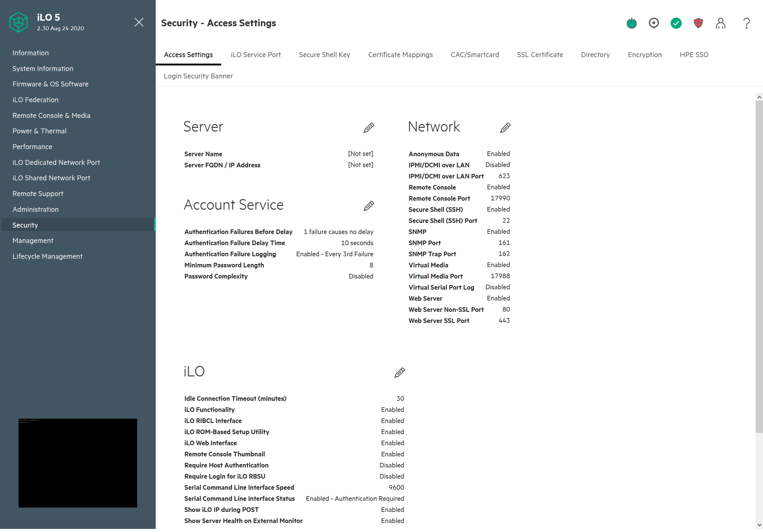Go to Remote Console & Media menu
Image resolution: width=763 pixels, height=532 pixels.
[x=52, y=115]
